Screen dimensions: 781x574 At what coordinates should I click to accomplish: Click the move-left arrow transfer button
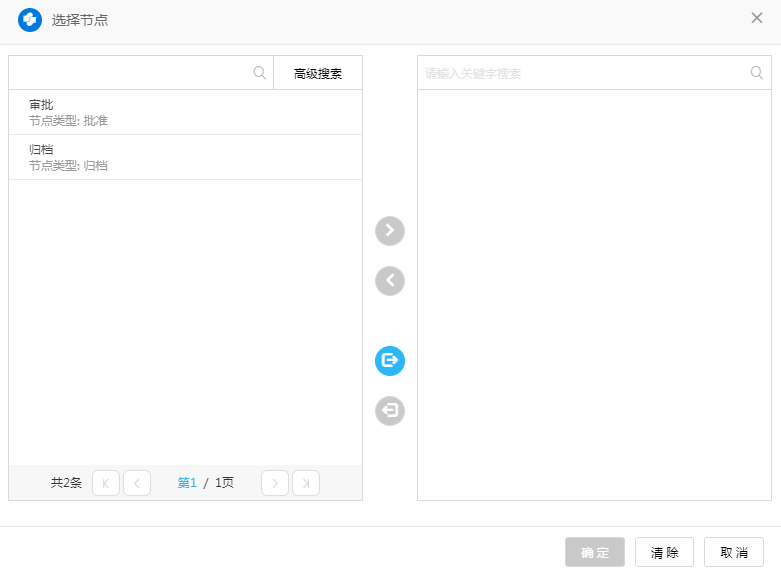390,281
